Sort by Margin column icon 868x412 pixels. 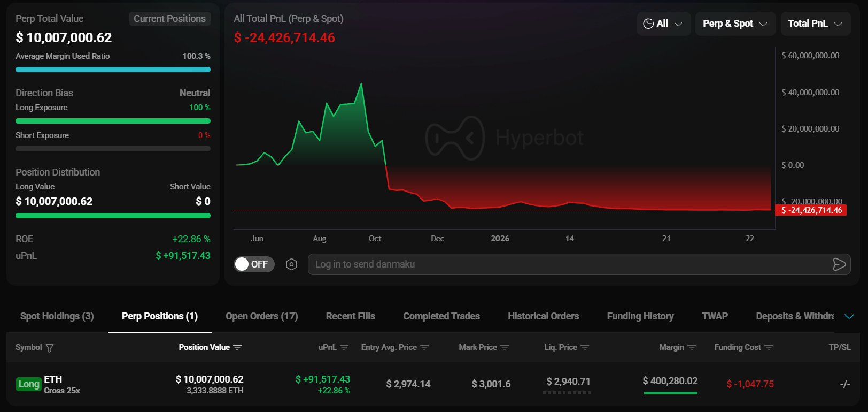[692, 348]
